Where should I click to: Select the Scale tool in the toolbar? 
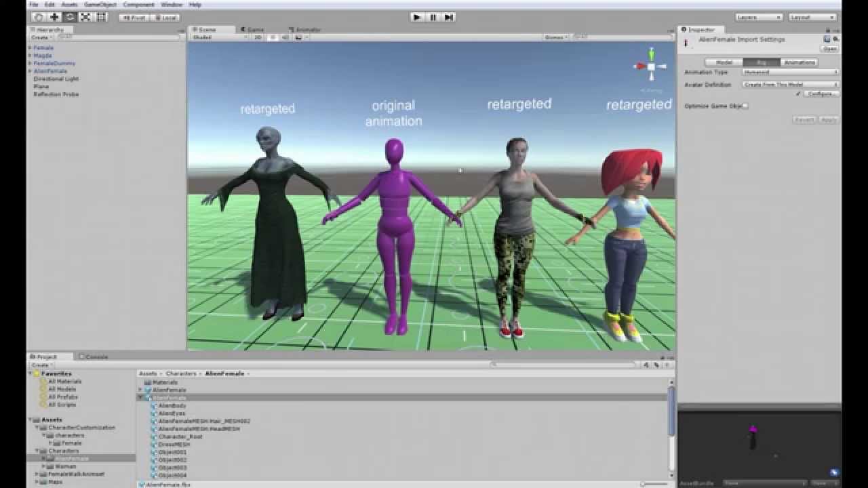pos(85,17)
